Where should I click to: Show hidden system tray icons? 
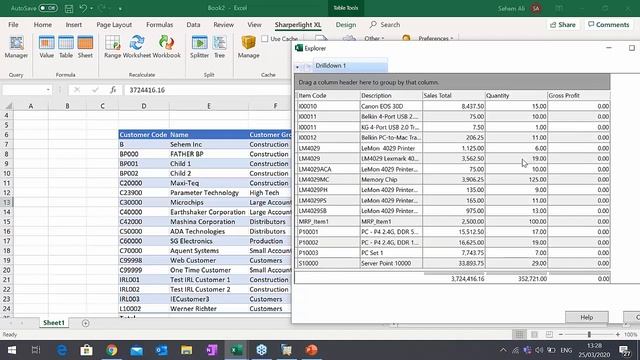tap(503, 350)
